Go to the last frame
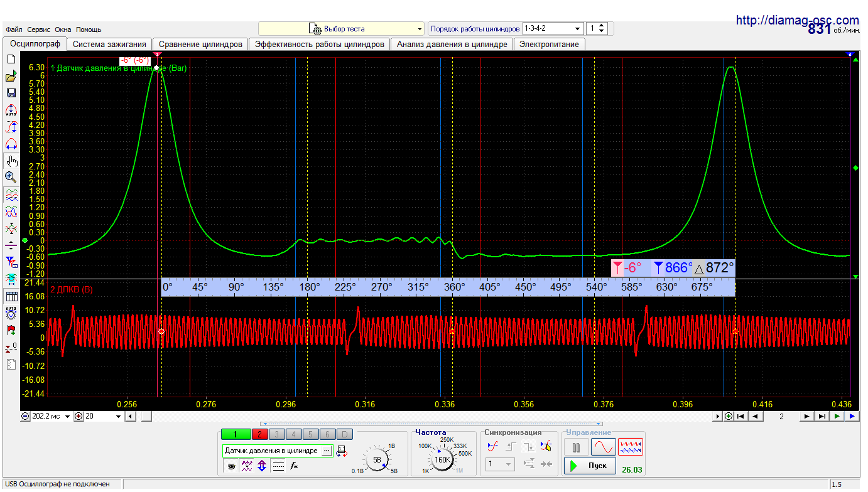This screenshot has width=868, height=492. point(822,416)
